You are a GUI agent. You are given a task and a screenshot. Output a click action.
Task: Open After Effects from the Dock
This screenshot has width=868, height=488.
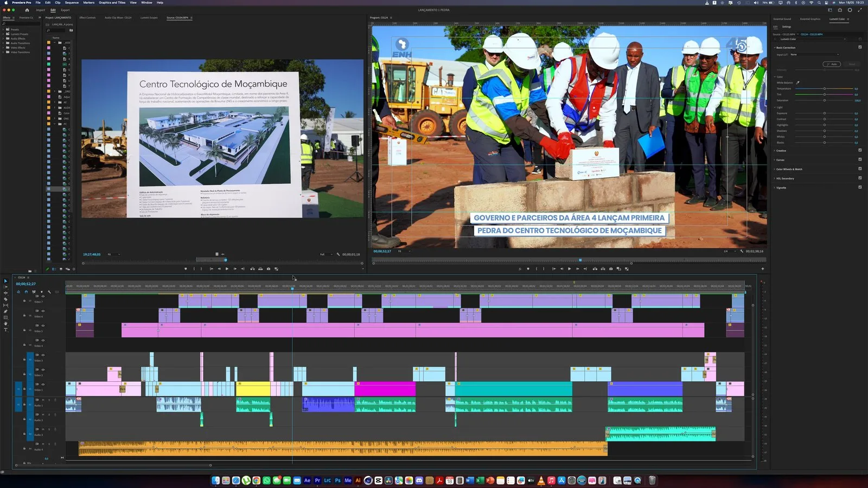coord(307,480)
